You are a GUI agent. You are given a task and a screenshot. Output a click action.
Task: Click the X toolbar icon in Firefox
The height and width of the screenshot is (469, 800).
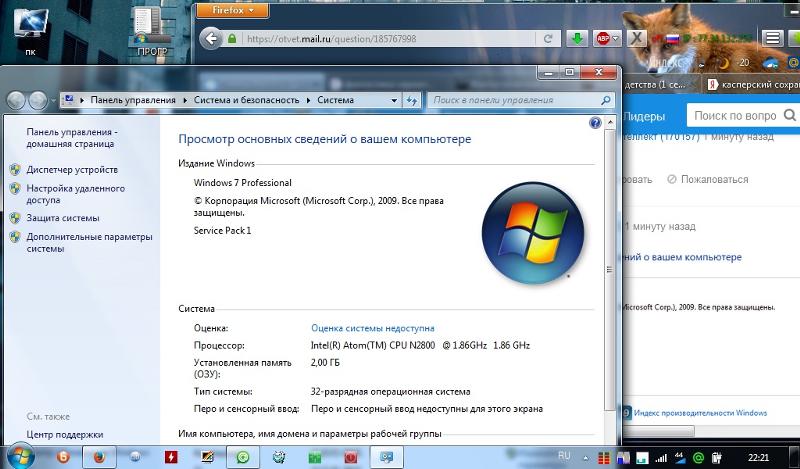click(x=636, y=39)
